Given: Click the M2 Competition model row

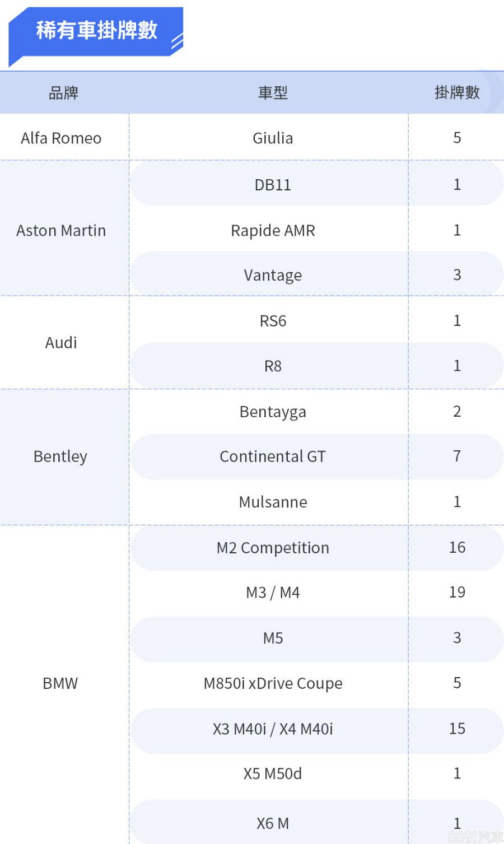Looking at the screenshot, I should tap(273, 548).
